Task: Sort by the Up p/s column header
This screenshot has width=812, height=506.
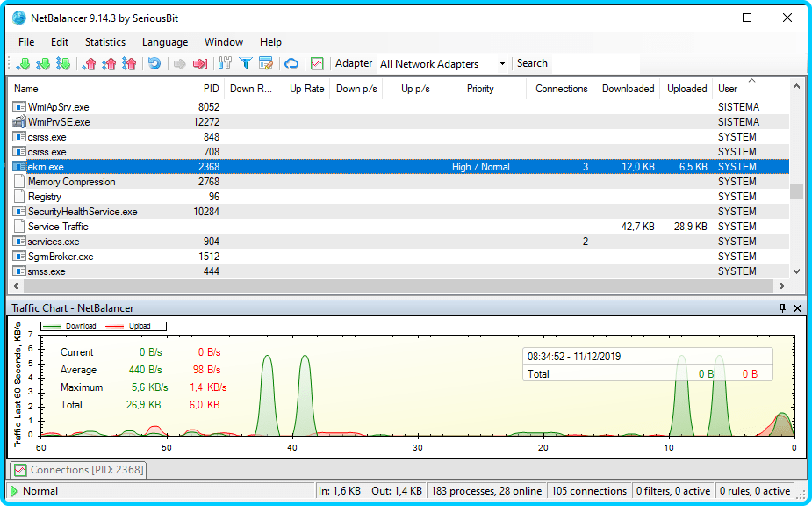Action: 409,89
